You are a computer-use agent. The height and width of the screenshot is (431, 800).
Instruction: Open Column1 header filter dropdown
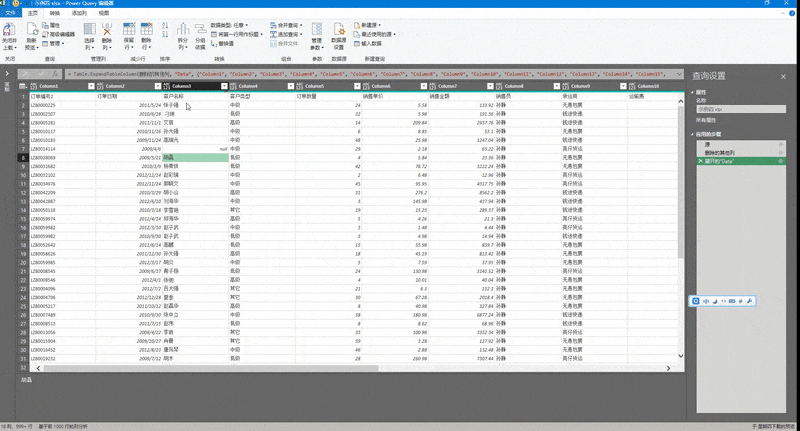[x=91, y=86]
